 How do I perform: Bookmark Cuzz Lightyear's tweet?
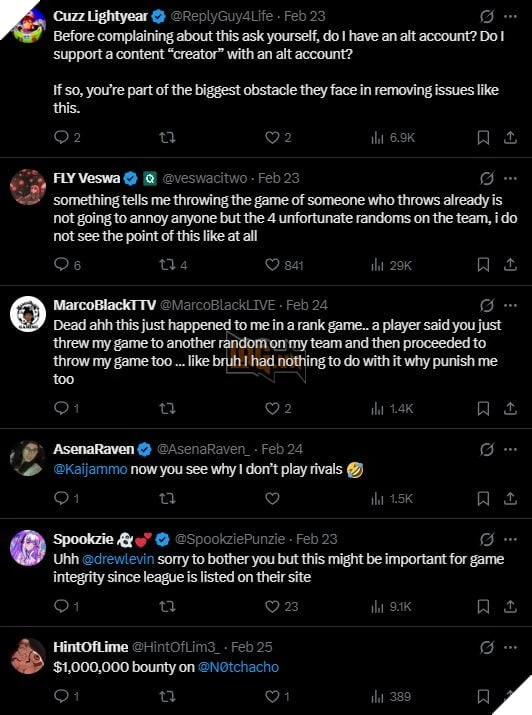point(483,137)
